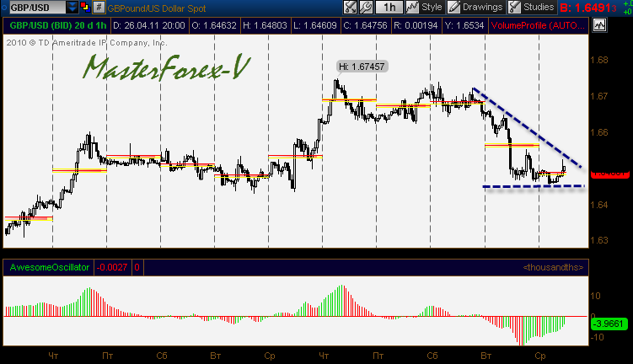The width and height of the screenshot is (633, 364).
Task: Click the 1.67 price axis label
Action: 599,96
